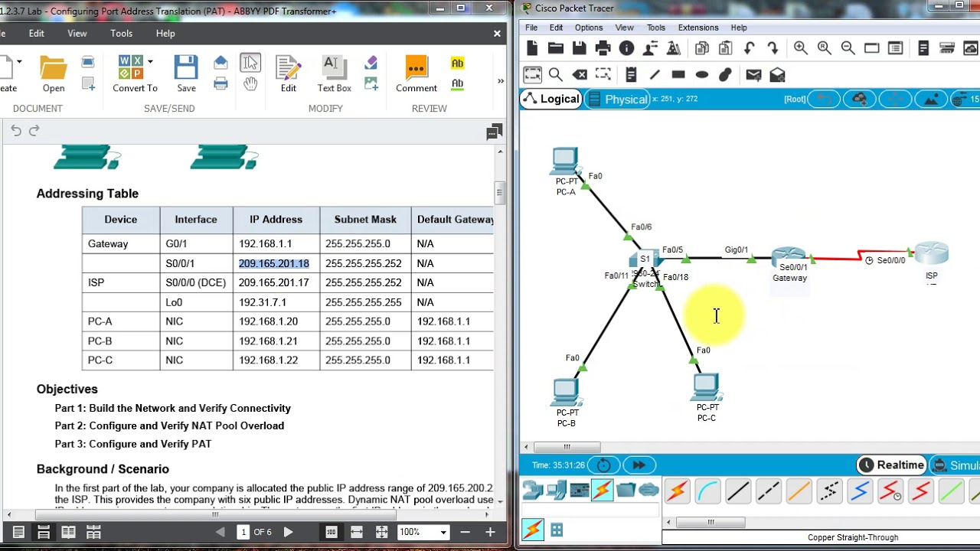980x551 pixels.
Task: Add a Comment in ABBYY
Action: pos(416,74)
